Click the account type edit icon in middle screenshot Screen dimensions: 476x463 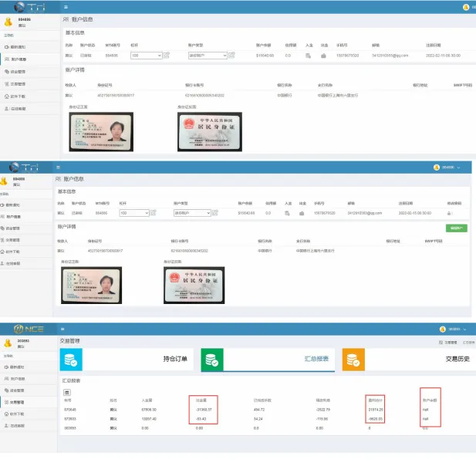click(215, 213)
